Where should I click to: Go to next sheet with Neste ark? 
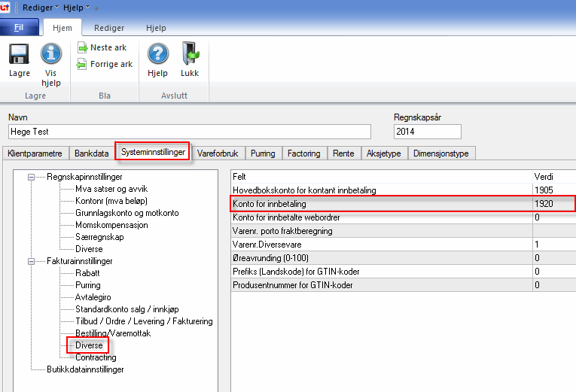pyautogui.click(x=102, y=47)
